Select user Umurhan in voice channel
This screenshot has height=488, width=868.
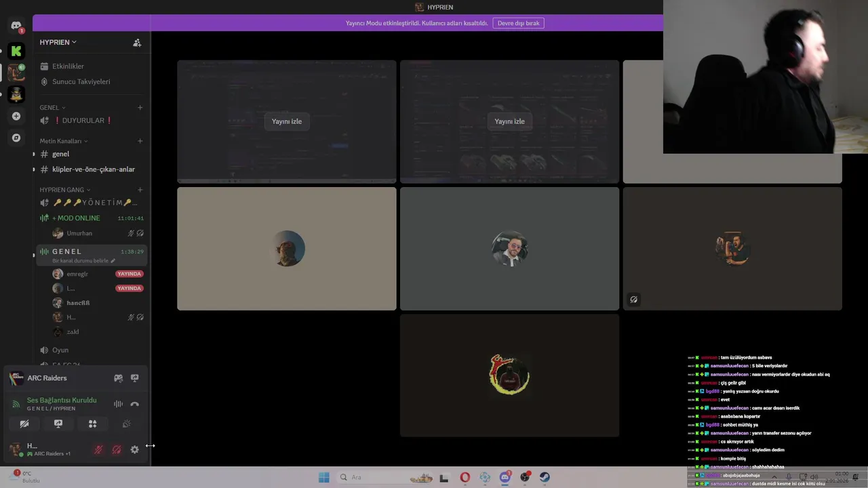(98, 233)
